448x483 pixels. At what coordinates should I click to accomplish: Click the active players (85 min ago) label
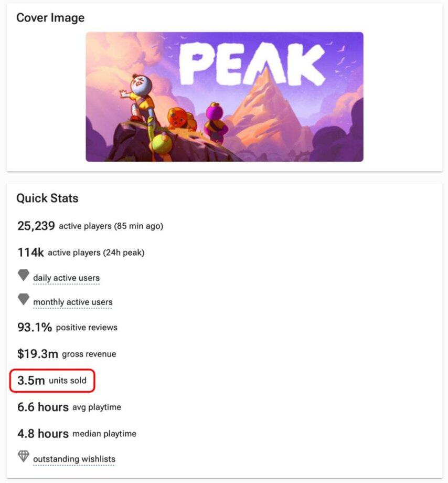(111, 227)
